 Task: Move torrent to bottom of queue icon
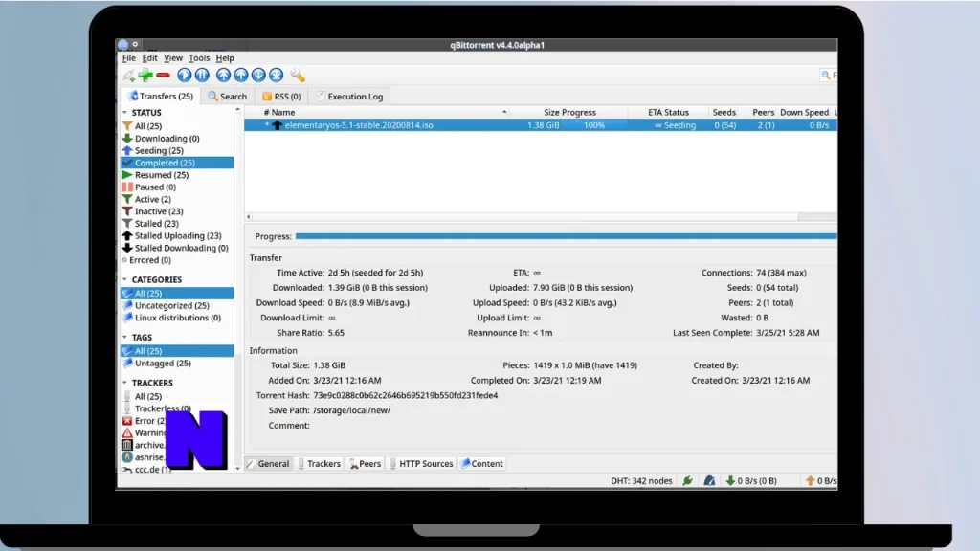click(276, 75)
